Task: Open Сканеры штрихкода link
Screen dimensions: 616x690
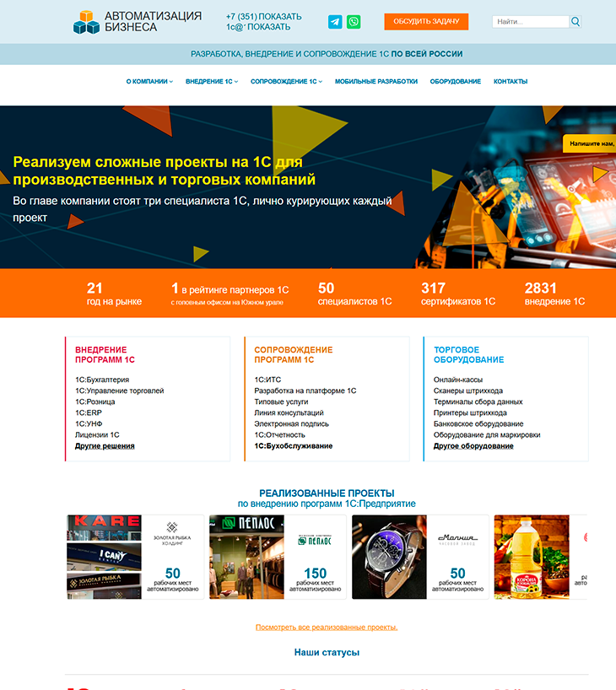Action: tap(468, 391)
